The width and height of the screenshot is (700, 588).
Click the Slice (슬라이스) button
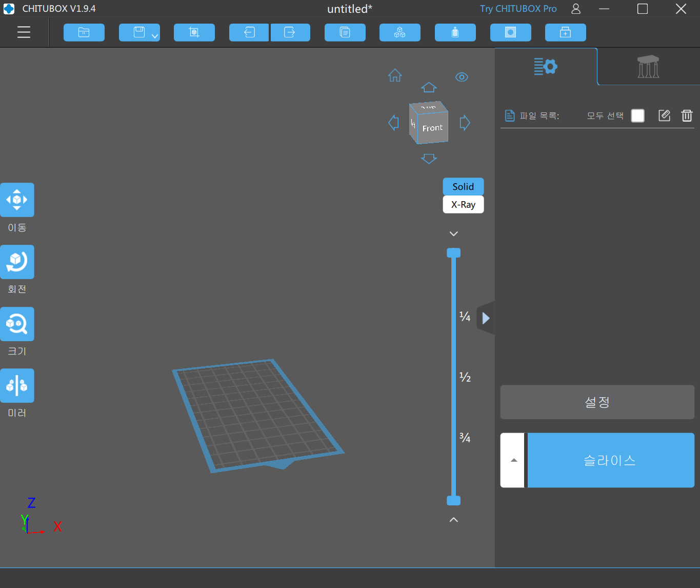(611, 460)
